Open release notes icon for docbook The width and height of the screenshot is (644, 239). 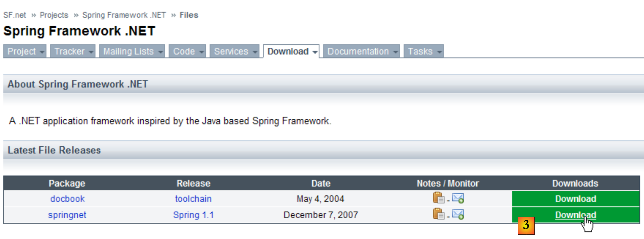point(438,198)
